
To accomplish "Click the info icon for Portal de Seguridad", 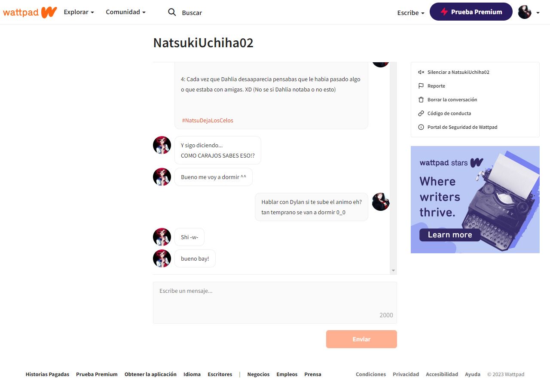I will pyautogui.click(x=421, y=127).
